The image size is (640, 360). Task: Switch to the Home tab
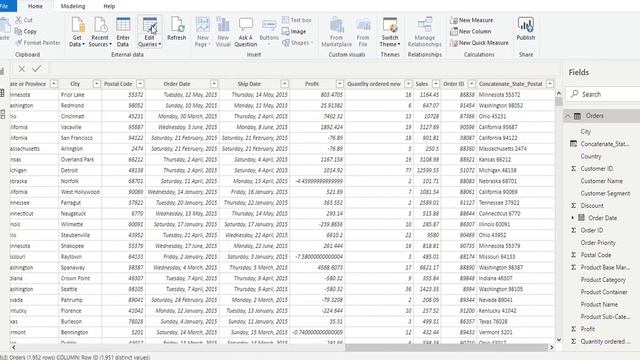pyautogui.click(x=35, y=6)
